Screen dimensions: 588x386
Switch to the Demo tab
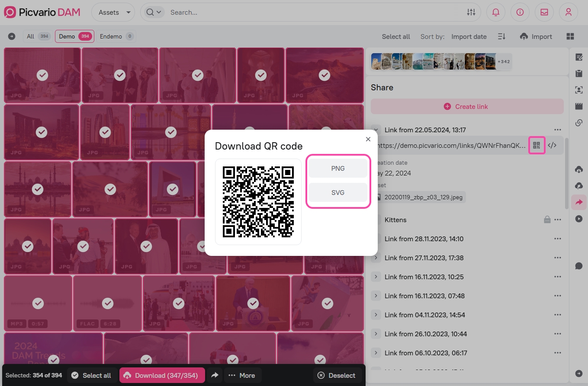click(74, 36)
